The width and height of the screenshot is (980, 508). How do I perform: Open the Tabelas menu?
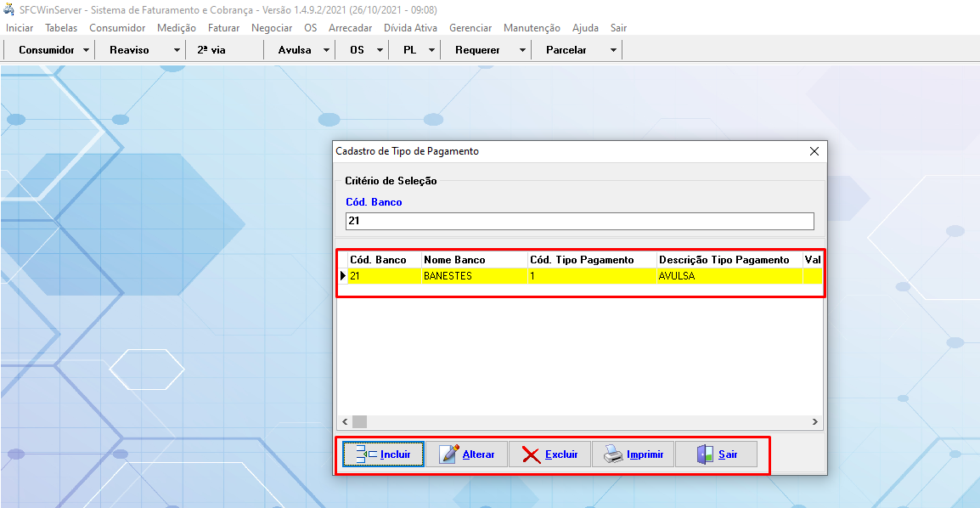pos(61,28)
